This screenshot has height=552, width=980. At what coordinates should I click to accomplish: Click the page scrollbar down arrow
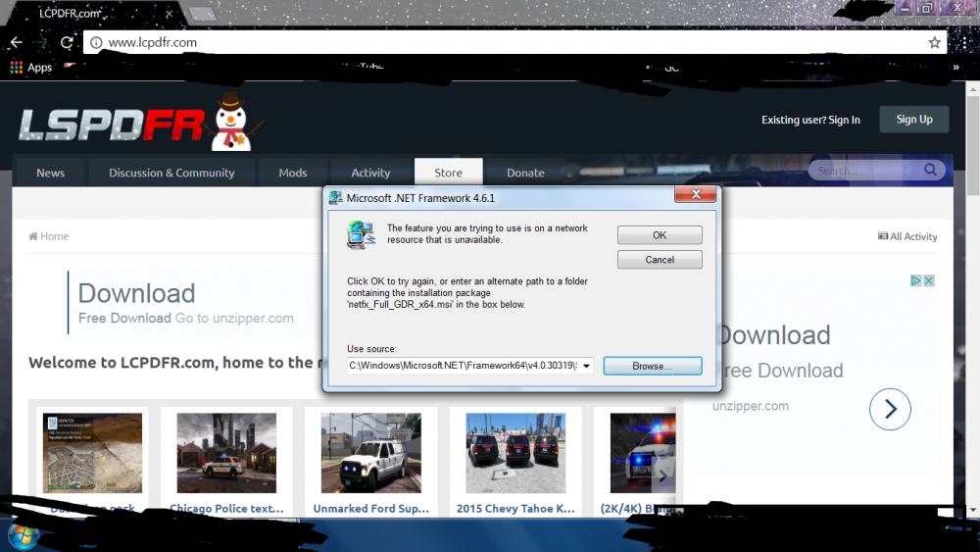tap(972, 511)
